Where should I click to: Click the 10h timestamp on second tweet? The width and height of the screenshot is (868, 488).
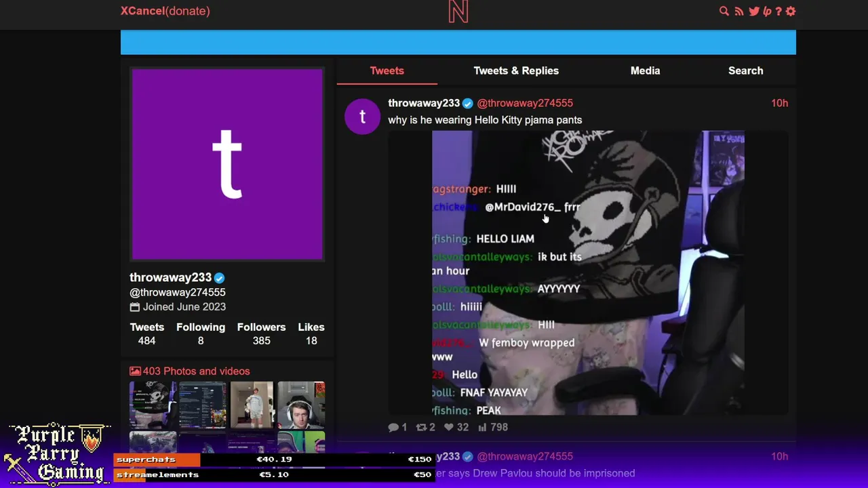(779, 456)
